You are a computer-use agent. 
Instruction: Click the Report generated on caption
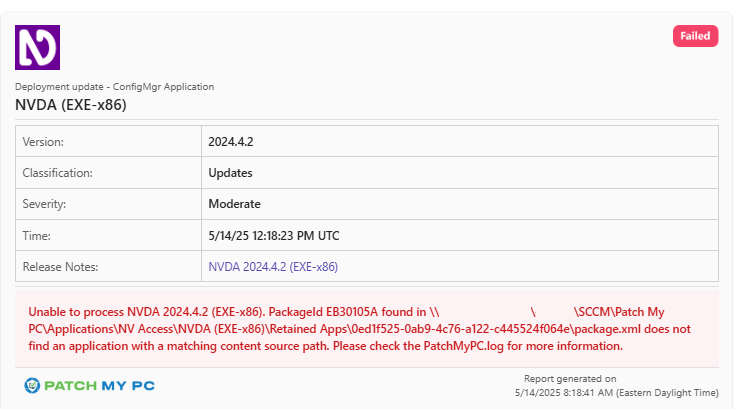point(570,379)
